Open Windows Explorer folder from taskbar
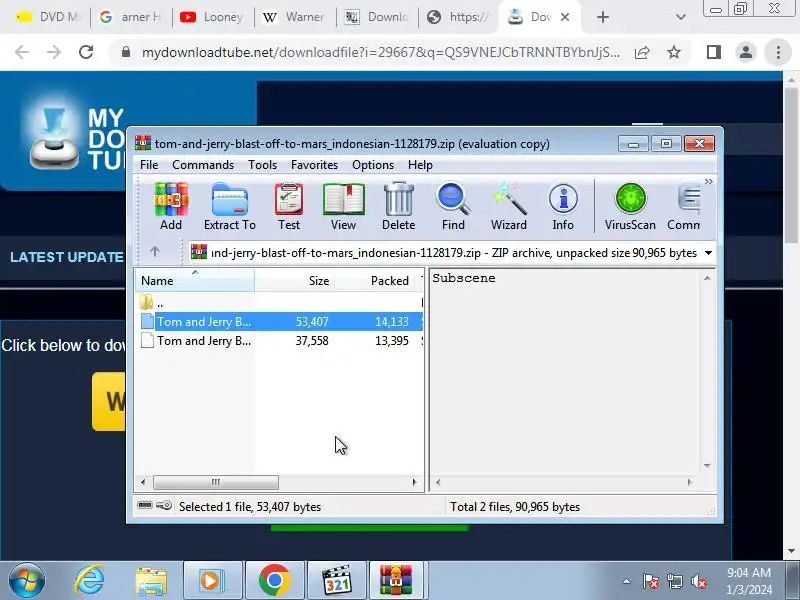 [x=151, y=580]
